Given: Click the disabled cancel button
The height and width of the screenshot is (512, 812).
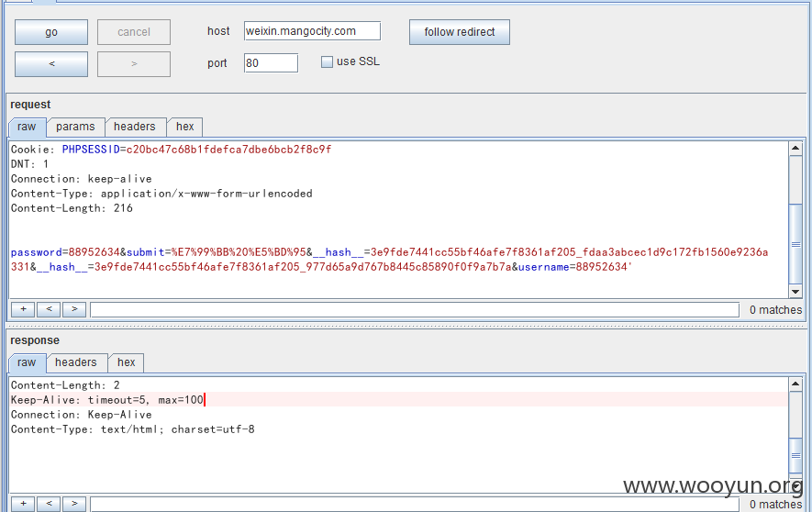Looking at the screenshot, I should click(x=134, y=32).
